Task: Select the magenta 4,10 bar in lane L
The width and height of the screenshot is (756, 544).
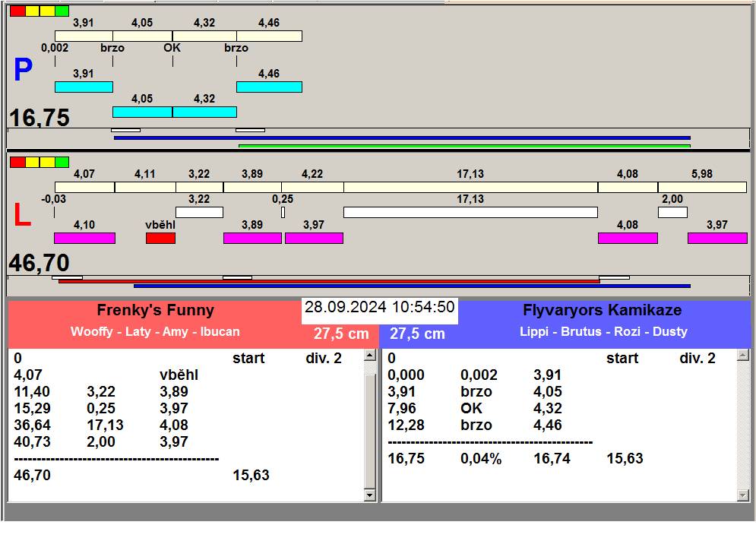Action: pyautogui.click(x=84, y=238)
